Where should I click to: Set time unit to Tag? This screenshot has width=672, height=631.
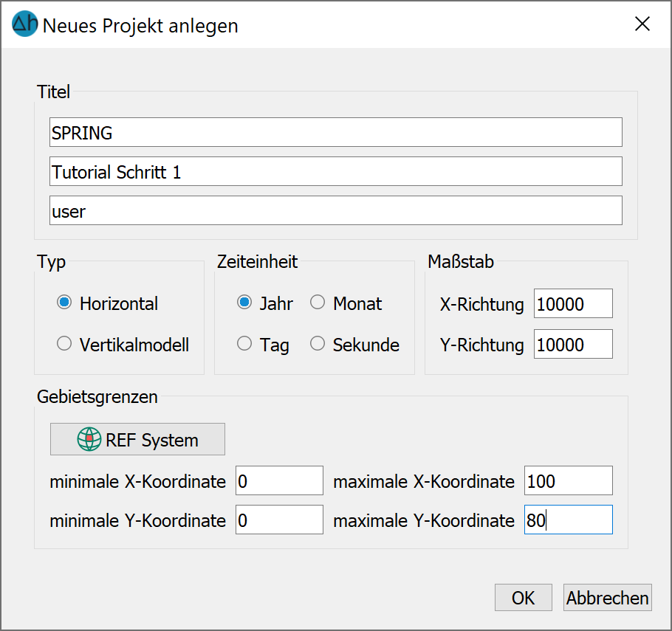pos(244,343)
